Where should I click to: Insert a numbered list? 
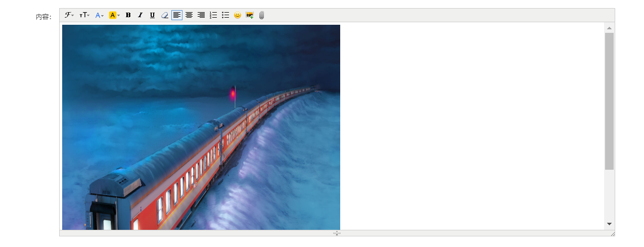pos(213,15)
